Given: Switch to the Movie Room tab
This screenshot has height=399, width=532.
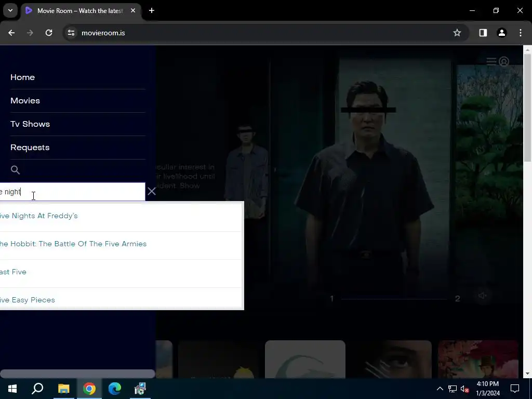Looking at the screenshot, I should pos(81,11).
